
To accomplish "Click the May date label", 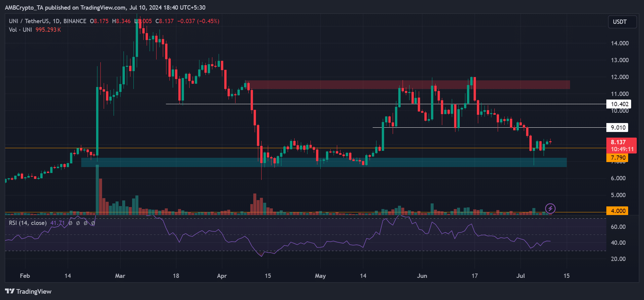I will pos(320,276).
